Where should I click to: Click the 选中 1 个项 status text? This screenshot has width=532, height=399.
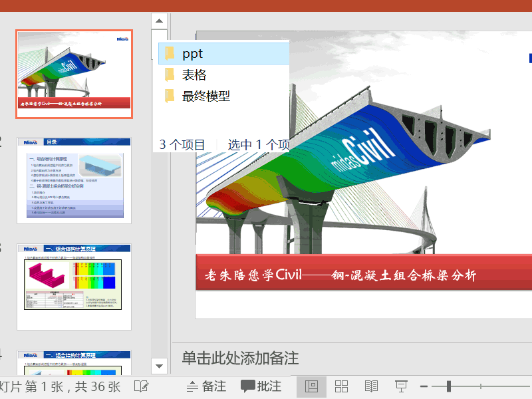pos(259,145)
